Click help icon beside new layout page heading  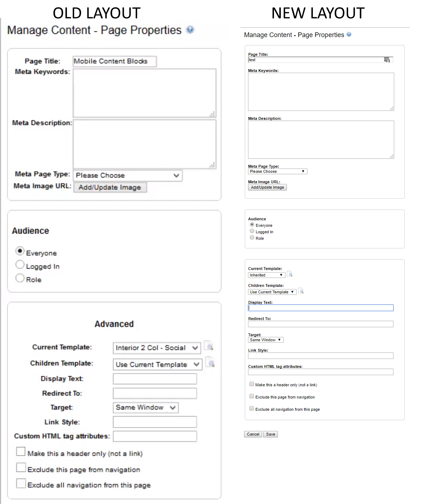[349, 35]
